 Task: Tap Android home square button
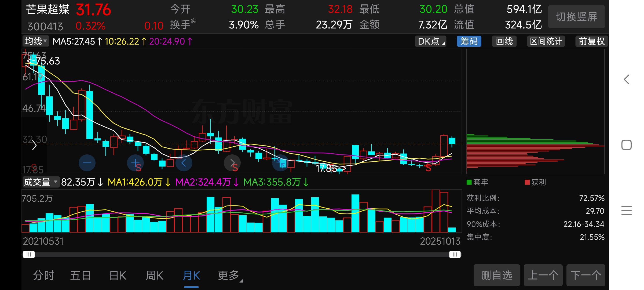[x=627, y=145]
